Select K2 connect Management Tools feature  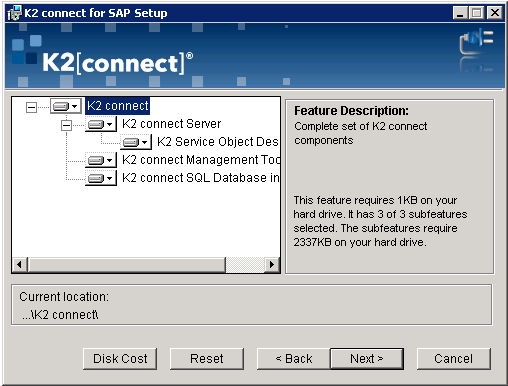[x=201, y=160]
